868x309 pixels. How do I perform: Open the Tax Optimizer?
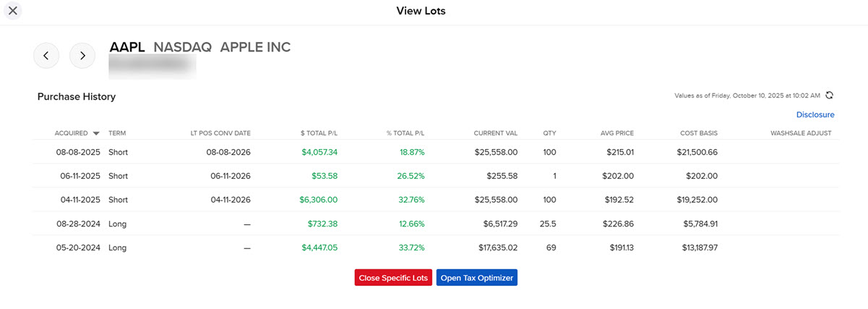[477, 278]
